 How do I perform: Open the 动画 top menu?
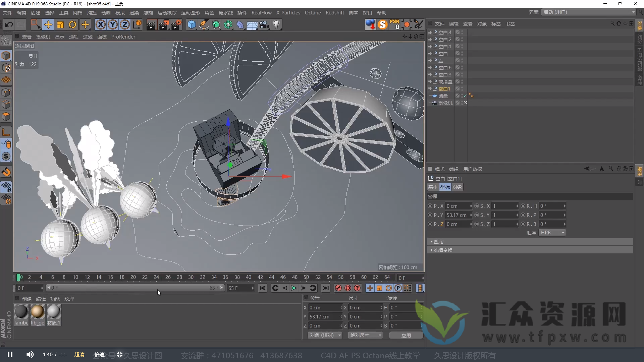pyautogui.click(x=105, y=12)
